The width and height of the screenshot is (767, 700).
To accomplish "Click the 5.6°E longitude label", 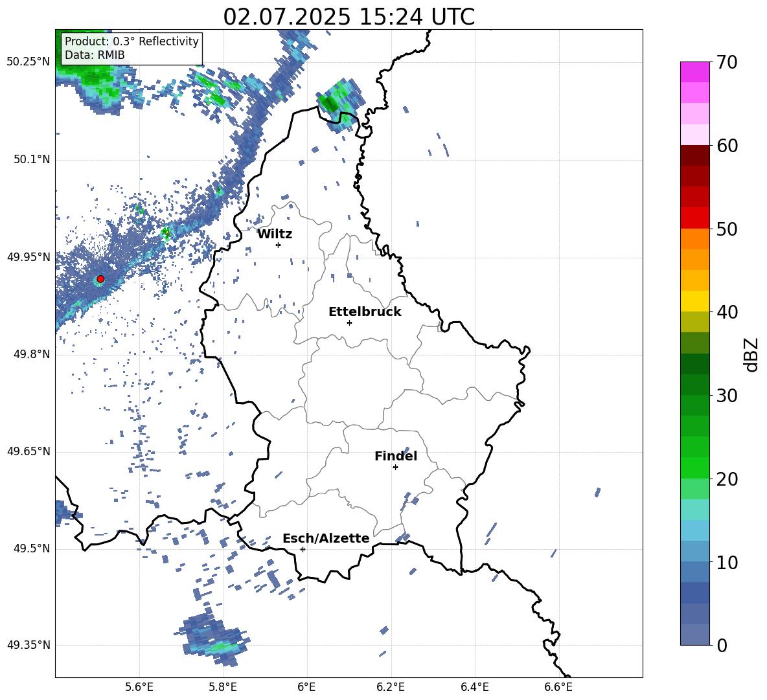I will pyautogui.click(x=139, y=688).
